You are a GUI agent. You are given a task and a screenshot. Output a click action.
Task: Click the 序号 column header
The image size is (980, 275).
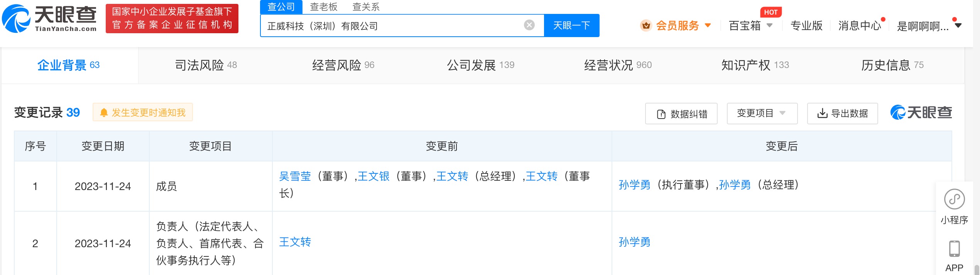pyautogui.click(x=35, y=146)
